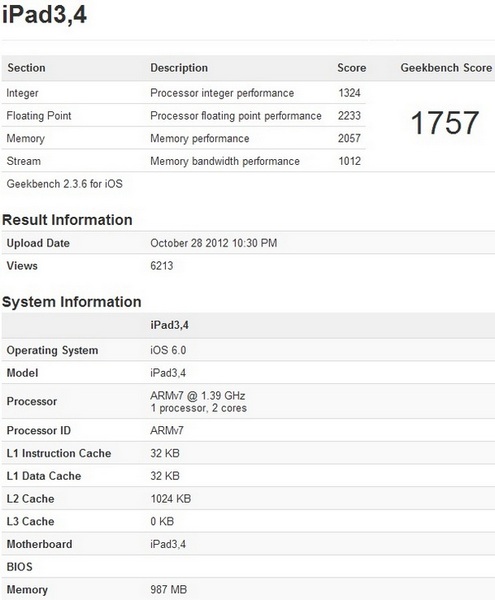Screen dimensions: 495x600
Task: Click the Upload Date label
Action: tap(38, 243)
